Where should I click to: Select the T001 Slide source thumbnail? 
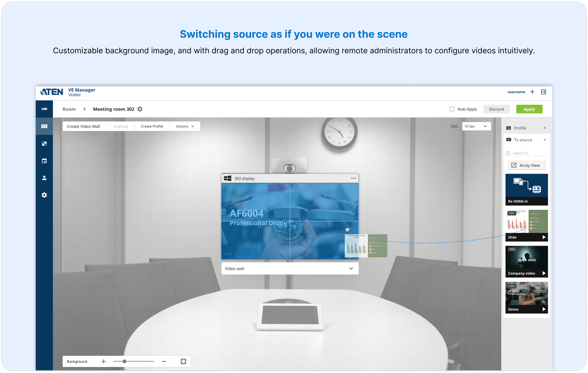click(x=527, y=225)
